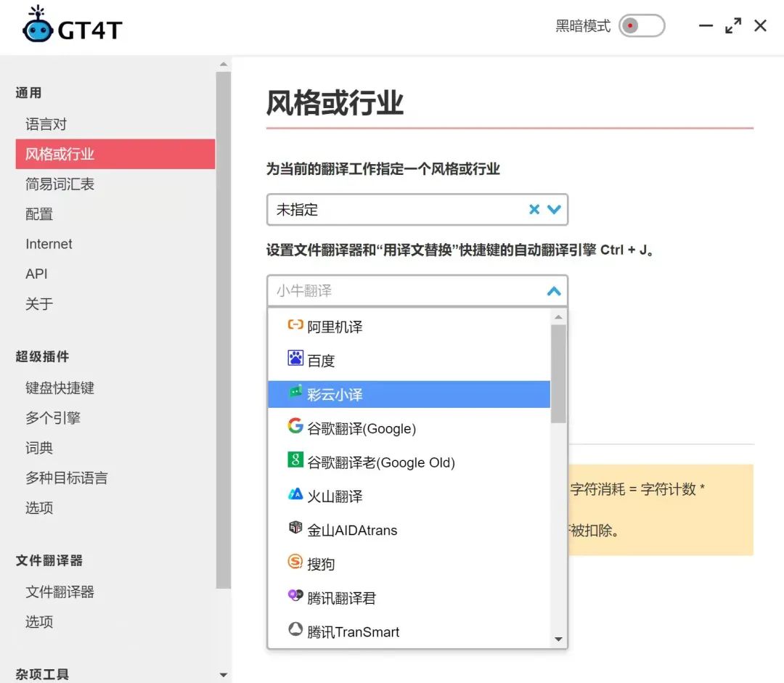The image size is (784, 683).
Task: Select 腾讯翻译君 engine option
Action: [x=409, y=598]
